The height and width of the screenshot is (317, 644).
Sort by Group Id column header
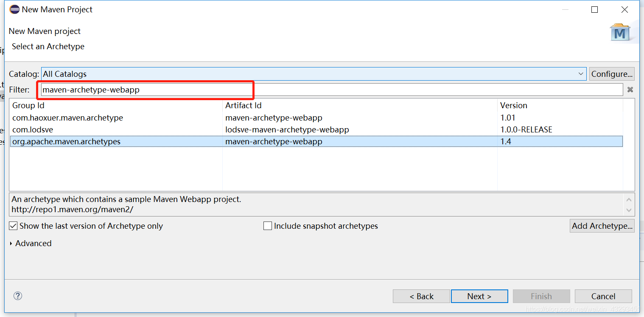point(116,105)
